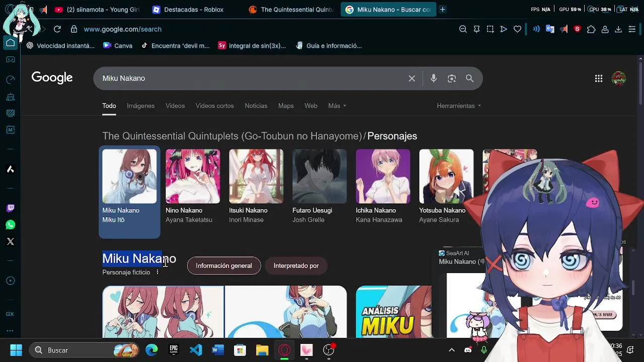Image resolution: width=644 pixels, height=362 pixels.
Task: Open My Flow send arrow icon
Action: [504, 29]
